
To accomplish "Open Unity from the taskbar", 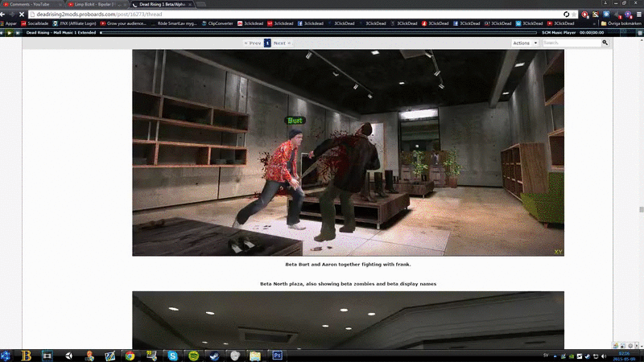I will point(68,356).
